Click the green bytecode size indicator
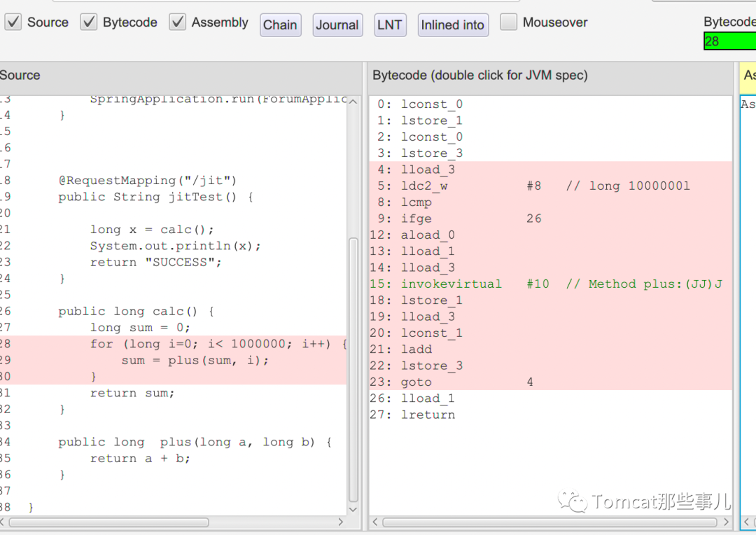The width and height of the screenshot is (756, 535). point(729,41)
